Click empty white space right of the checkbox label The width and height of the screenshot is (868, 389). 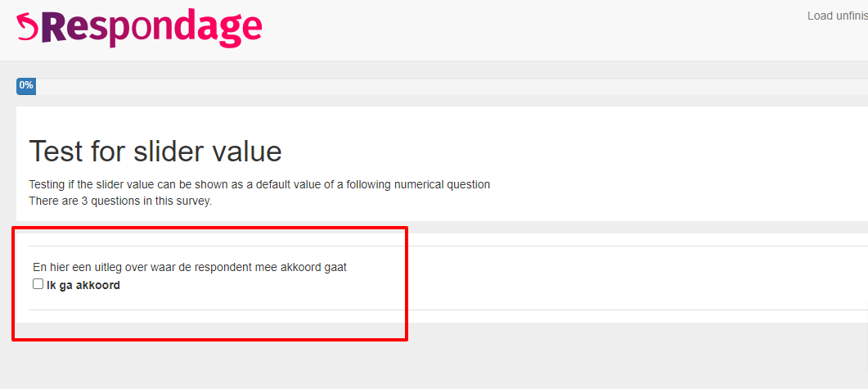491,285
